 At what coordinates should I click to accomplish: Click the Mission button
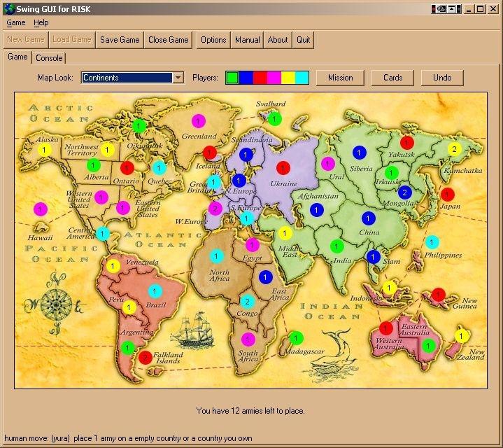(x=341, y=78)
